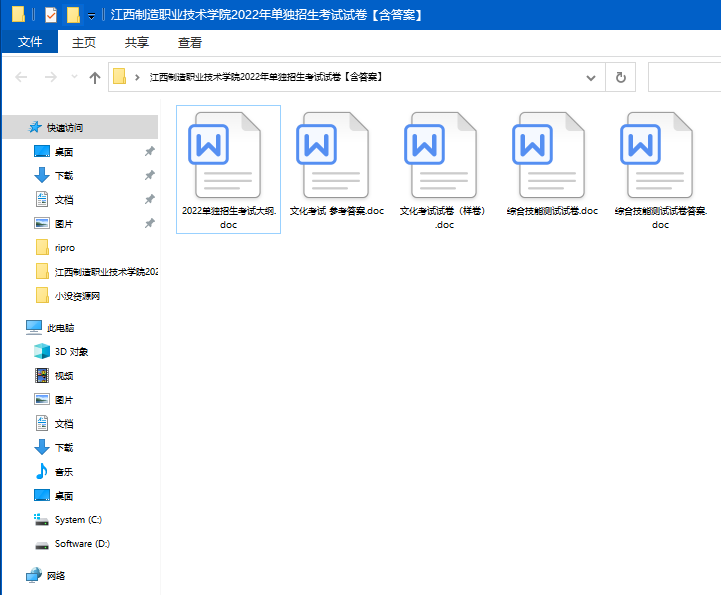Expand the address bar history dropdown
This screenshot has height=595, width=721.
click(591, 78)
